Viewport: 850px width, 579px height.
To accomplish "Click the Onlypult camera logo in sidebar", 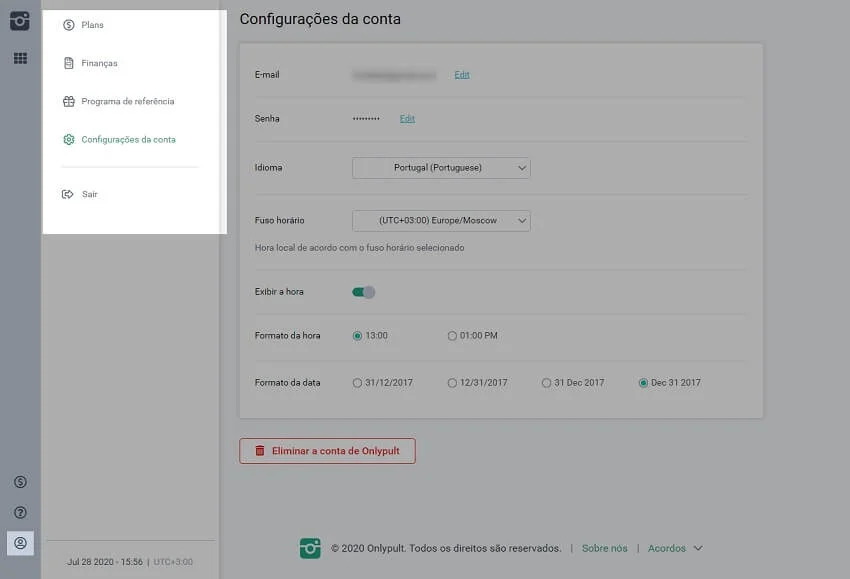I will pos(20,21).
